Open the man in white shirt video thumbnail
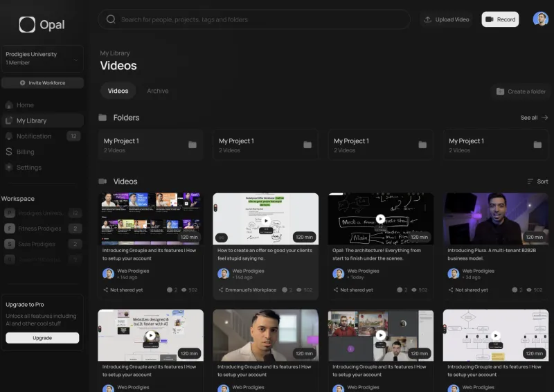Screen dimensions: 554x392 266,335
